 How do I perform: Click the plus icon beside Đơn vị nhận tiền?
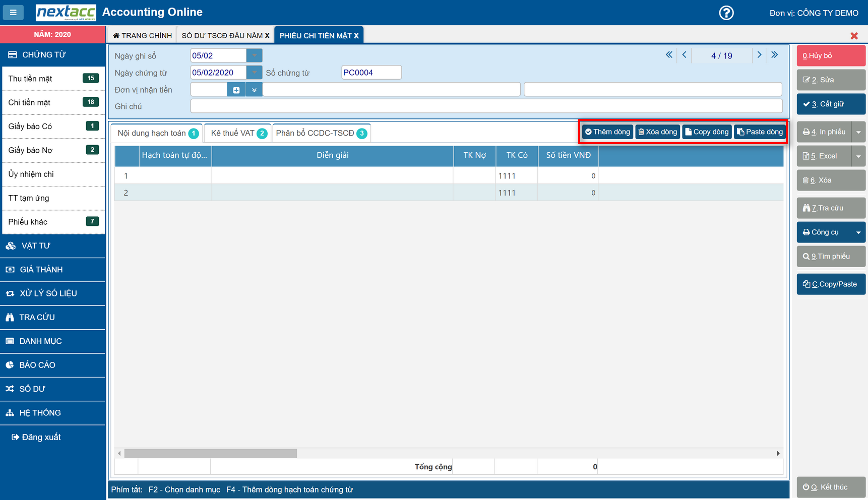click(x=236, y=90)
